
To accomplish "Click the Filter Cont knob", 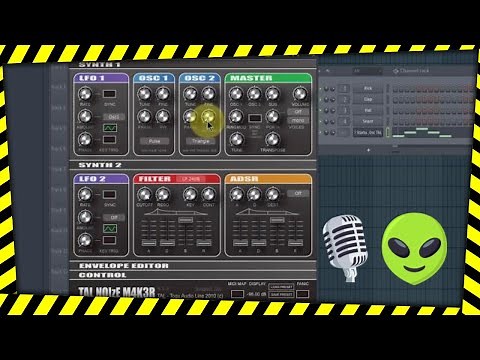I will (x=209, y=195).
